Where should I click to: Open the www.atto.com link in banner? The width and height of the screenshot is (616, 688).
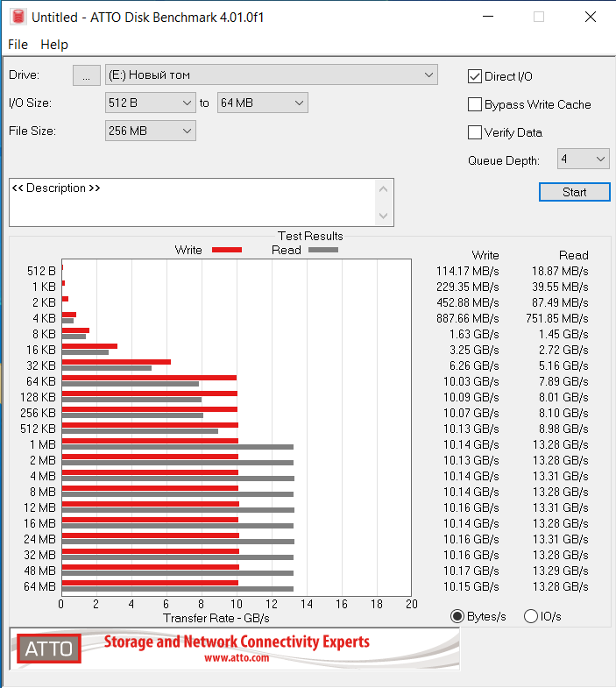[x=237, y=657]
